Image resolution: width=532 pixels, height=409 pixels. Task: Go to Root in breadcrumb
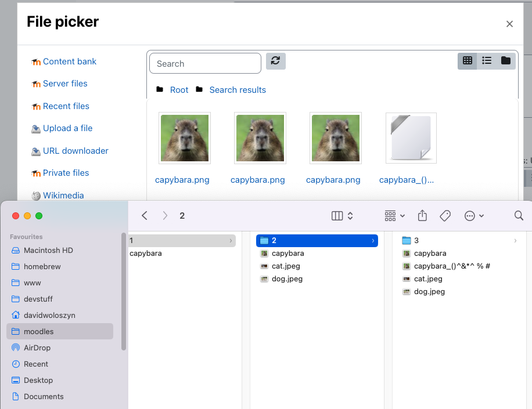(179, 90)
